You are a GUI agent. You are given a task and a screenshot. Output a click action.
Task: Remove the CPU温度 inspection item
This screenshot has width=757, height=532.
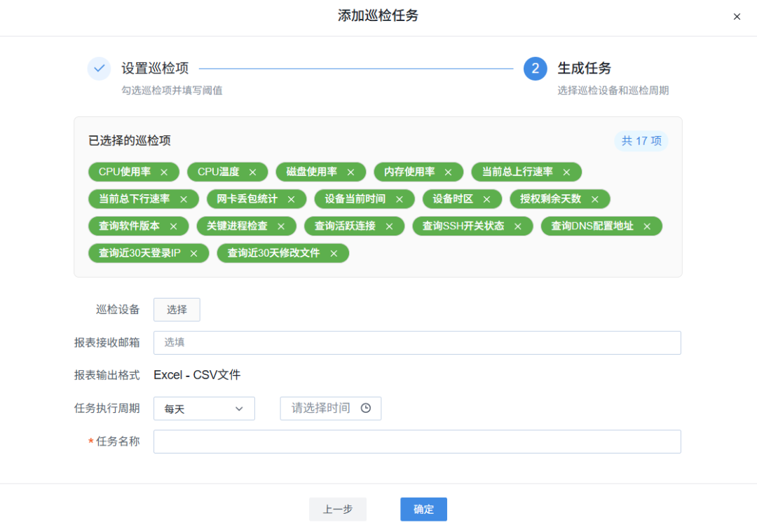coord(252,172)
